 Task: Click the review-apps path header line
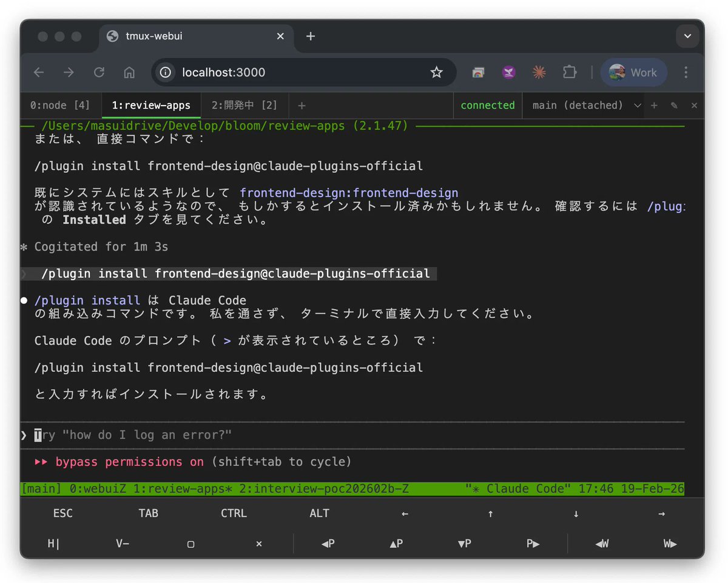(226, 126)
